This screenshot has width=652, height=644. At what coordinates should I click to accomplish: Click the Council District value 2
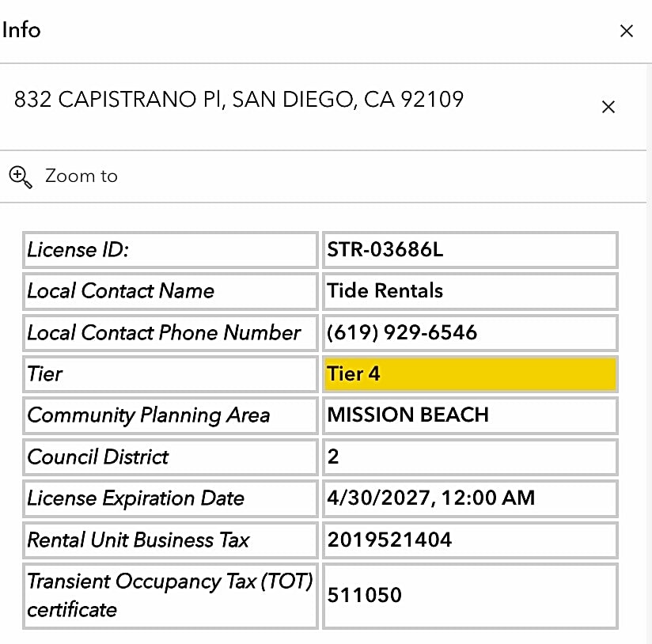332,456
